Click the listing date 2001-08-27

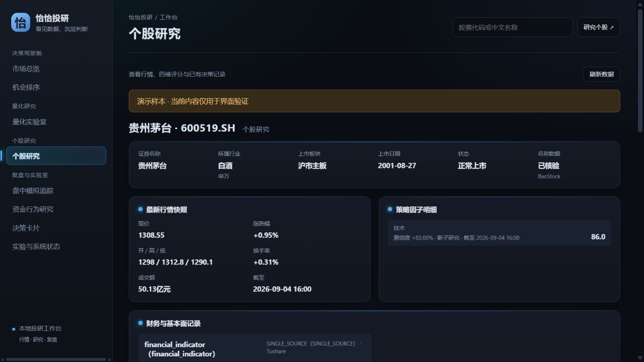(x=397, y=166)
